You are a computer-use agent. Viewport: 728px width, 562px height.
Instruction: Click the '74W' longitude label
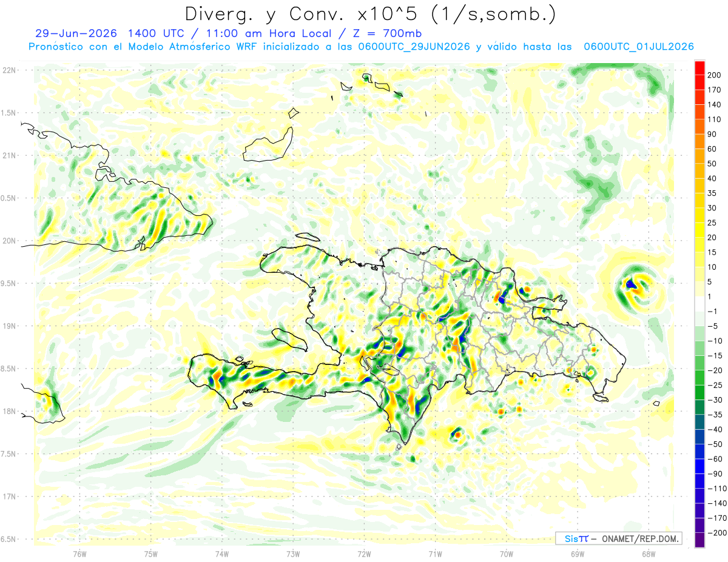tap(222, 554)
